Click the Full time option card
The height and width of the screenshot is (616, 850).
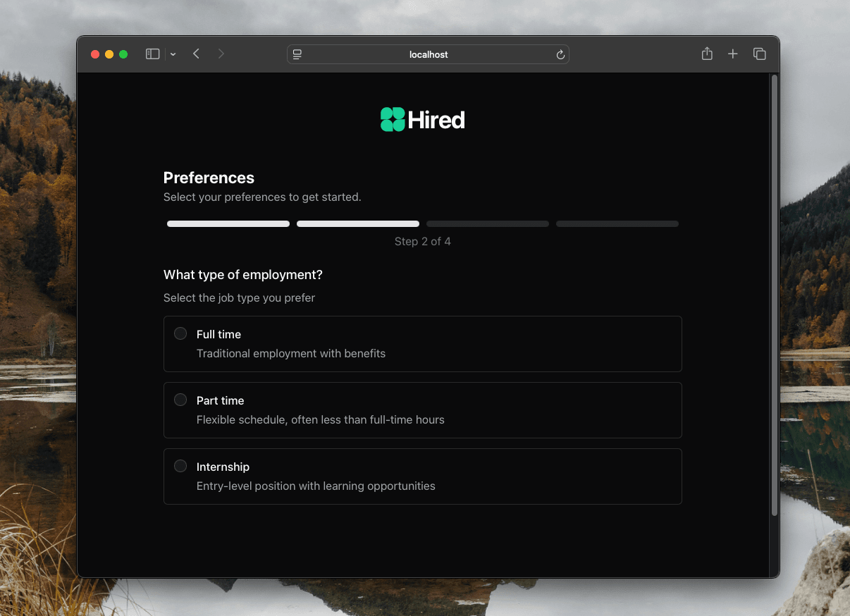(422, 344)
